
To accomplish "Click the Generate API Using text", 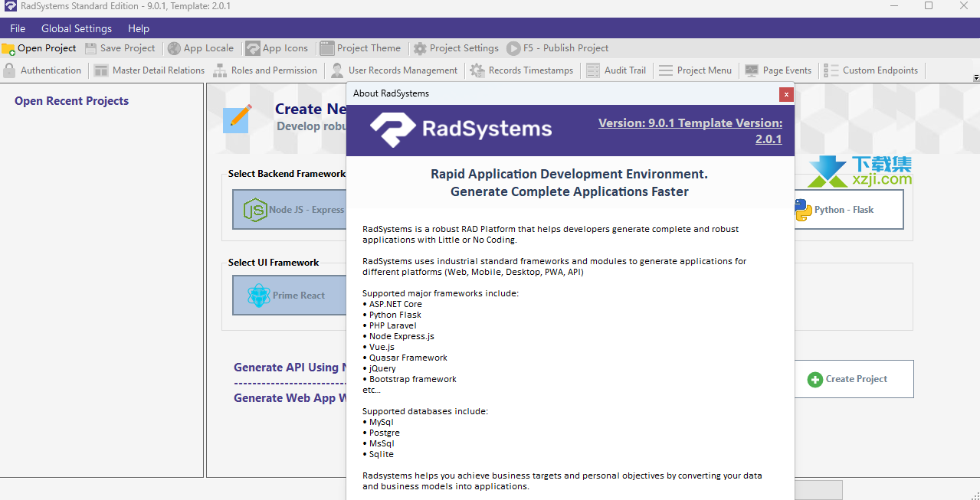I will click(x=290, y=368).
